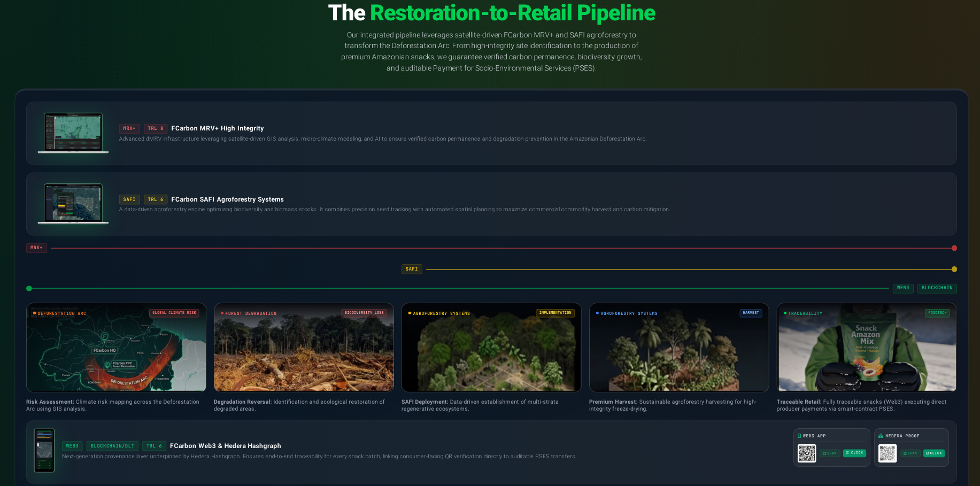Click the TRL 8 badge
Image resolution: width=980 pixels, height=486 pixels.
tap(156, 128)
